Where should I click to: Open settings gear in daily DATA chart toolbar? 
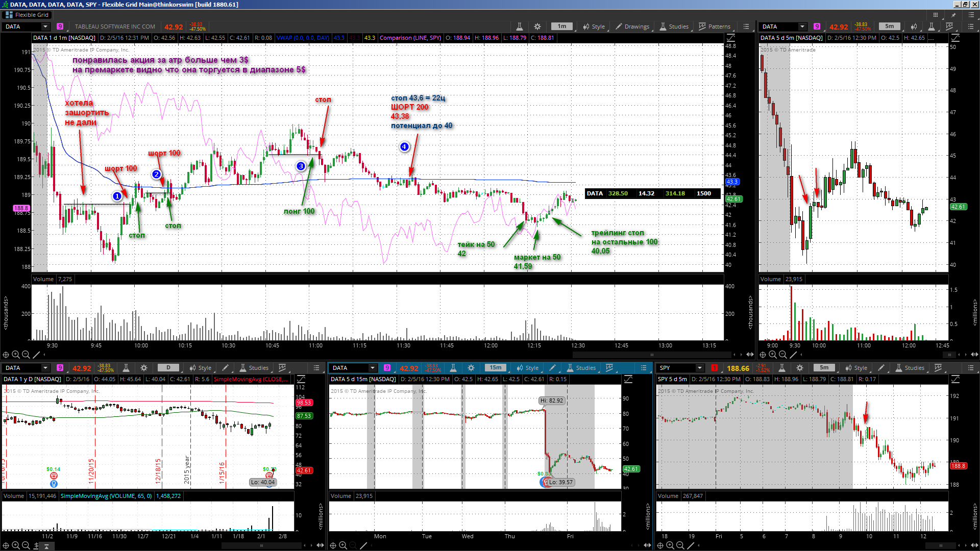point(144,368)
